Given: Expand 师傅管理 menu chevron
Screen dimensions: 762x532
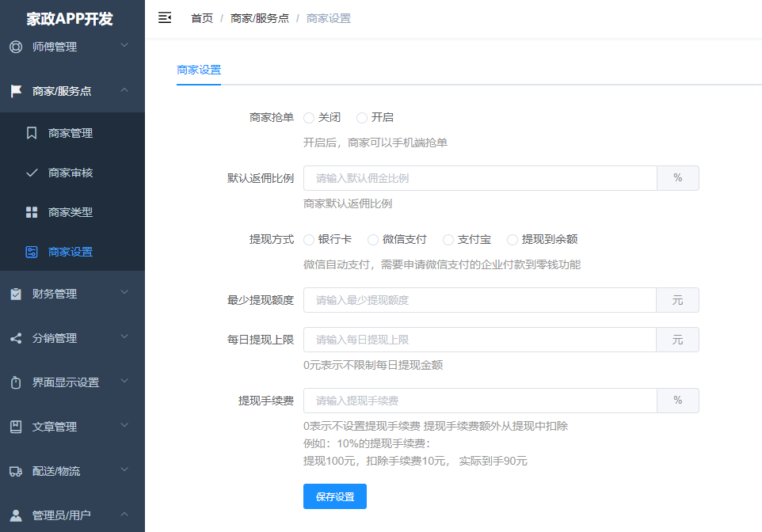Looking at the screenshot, I should 124,45.
